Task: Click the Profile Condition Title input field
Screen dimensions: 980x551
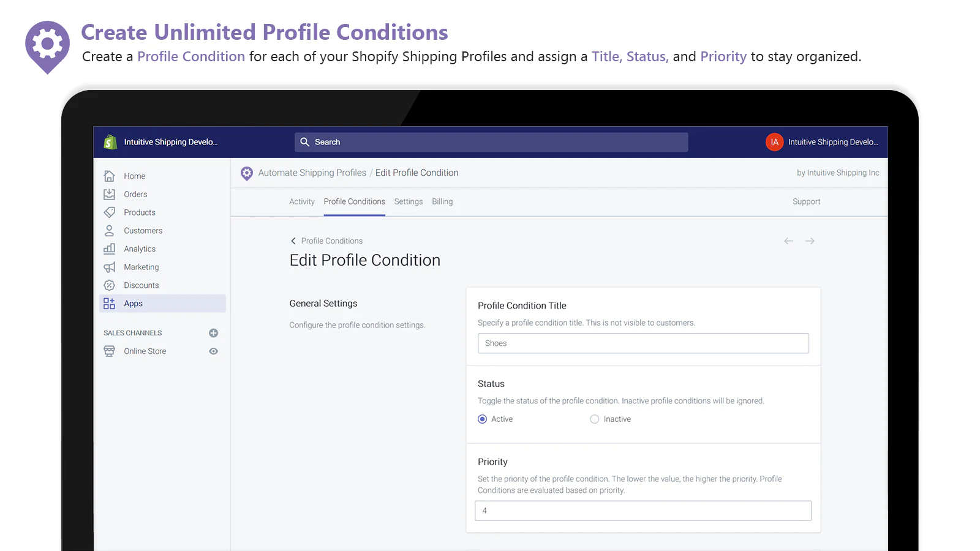Action: 643,343
